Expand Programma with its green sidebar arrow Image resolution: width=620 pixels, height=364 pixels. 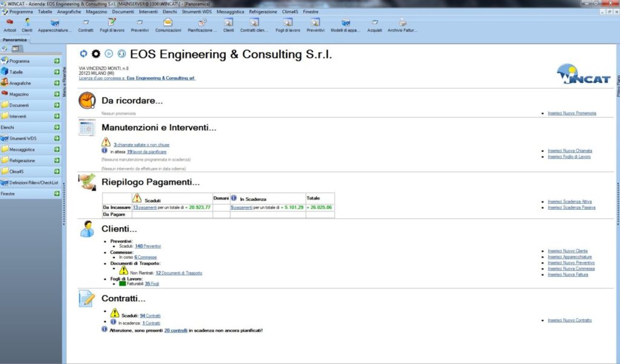click(57, 61)
